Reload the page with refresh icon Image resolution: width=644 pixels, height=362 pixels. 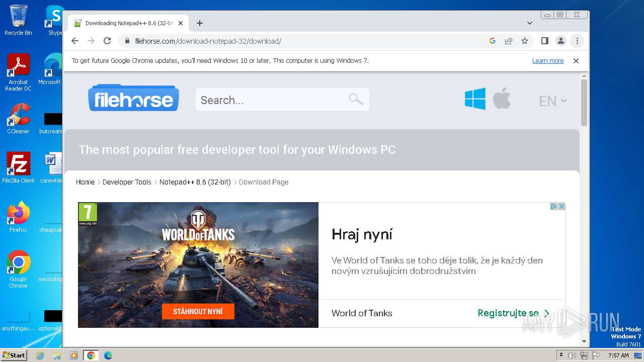[x=107, y=41]
